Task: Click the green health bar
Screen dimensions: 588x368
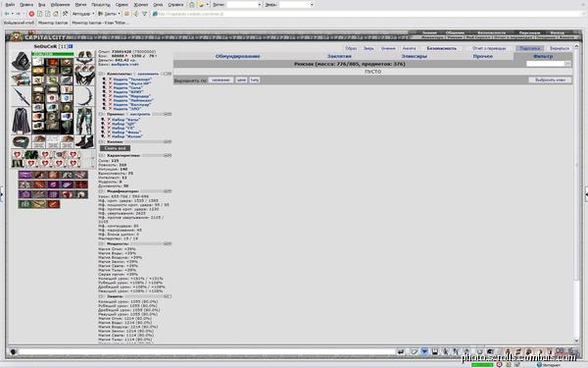Action: 53,54
